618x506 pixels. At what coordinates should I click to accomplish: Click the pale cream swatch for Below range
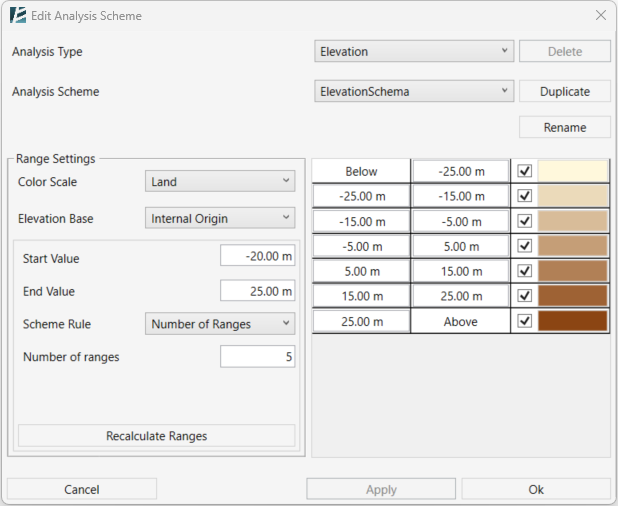click(573, 171)
